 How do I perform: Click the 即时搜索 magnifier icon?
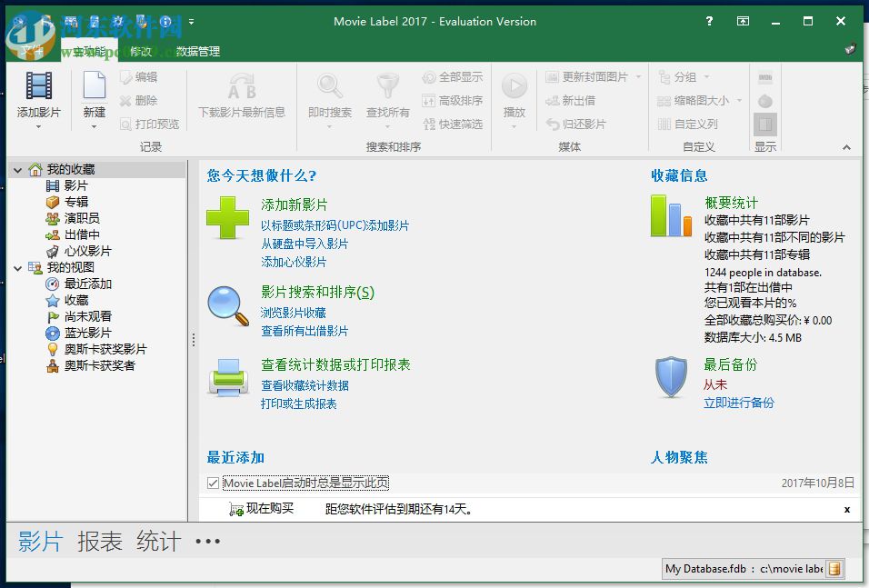coord(330,85)
